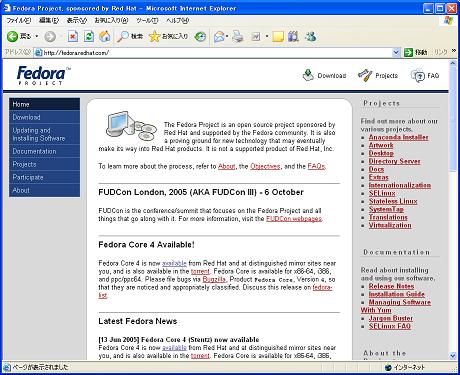The height and width of the screenshot is (375, 460).
Task: Open the History/Media toolbar icon
Action: click(200, 36)
